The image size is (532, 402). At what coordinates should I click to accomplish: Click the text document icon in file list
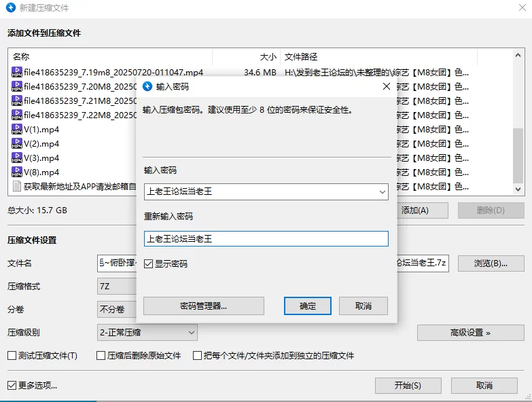point(16,186)
